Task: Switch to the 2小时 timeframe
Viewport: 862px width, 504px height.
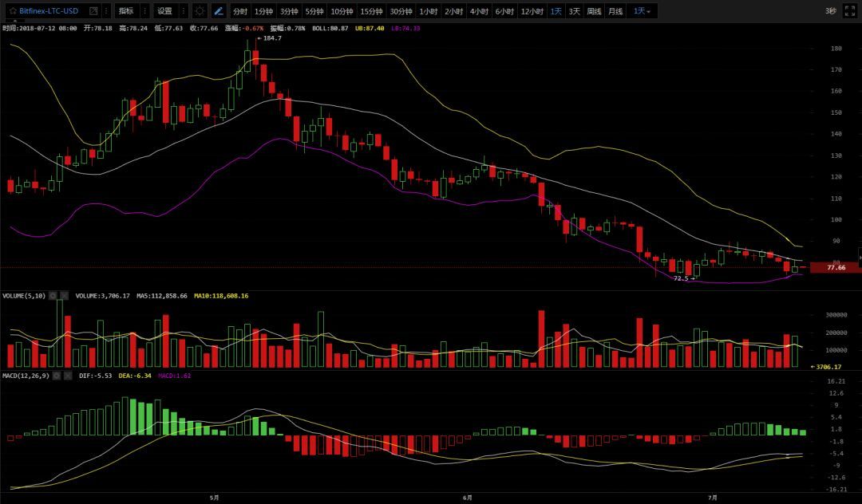Action: coord(453,11)
